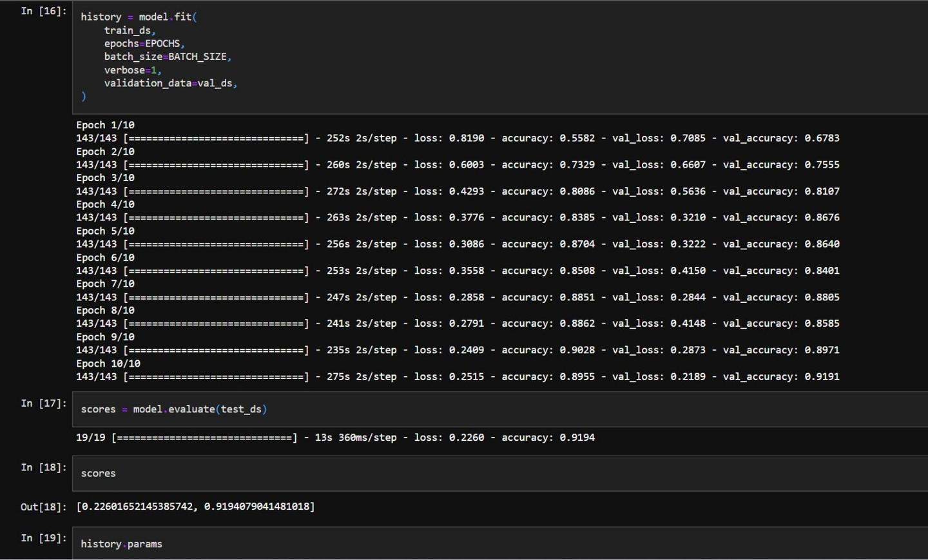Select the 'In [17]:' prompt label
The height and width of the screenshot is (560, 928).
click(x=44, y=403)
